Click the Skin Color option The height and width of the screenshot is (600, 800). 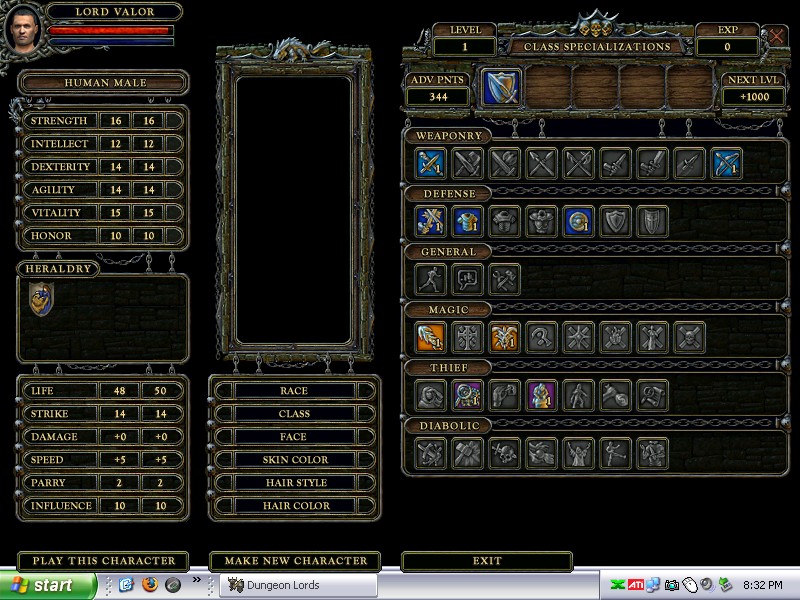coord(294,460)
